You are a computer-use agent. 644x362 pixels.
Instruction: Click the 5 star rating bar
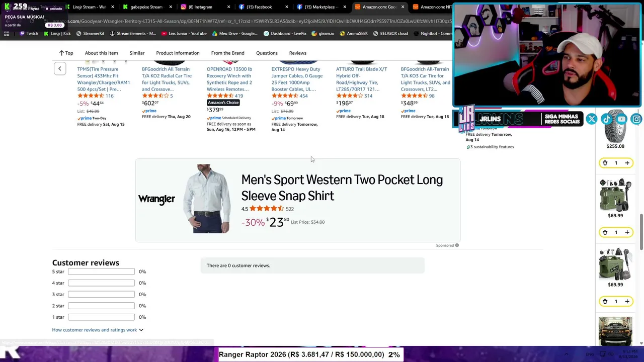101,271
